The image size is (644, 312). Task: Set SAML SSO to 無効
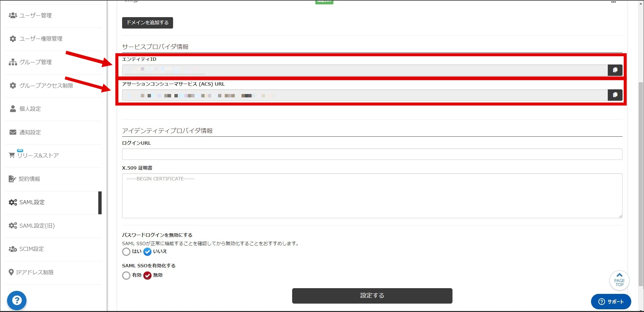147,275
